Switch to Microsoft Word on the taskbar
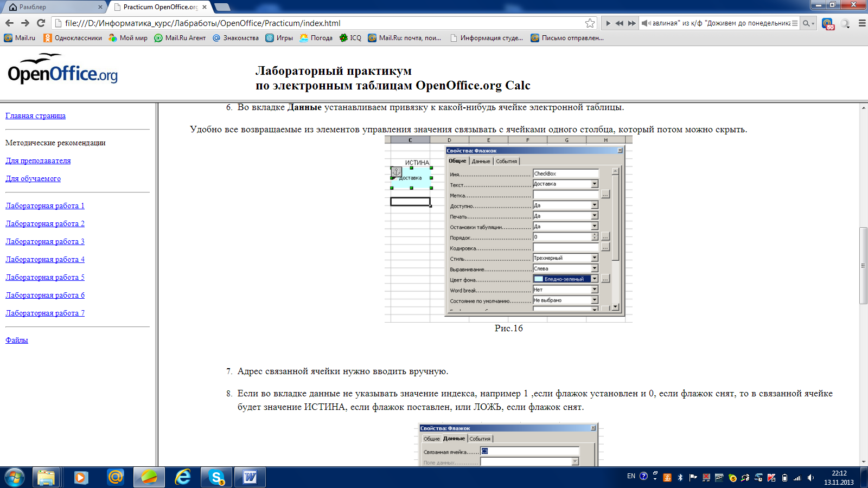868x488 pixels. pyautogui.click(x=250, y=477)
